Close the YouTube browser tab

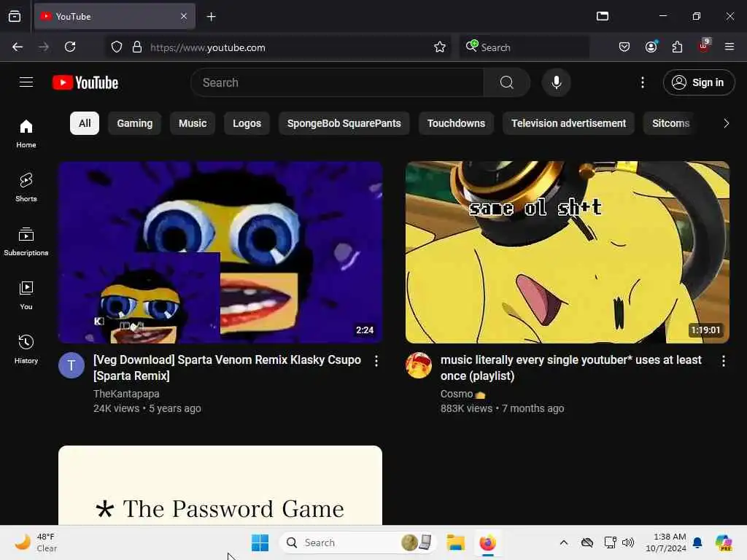184,16
